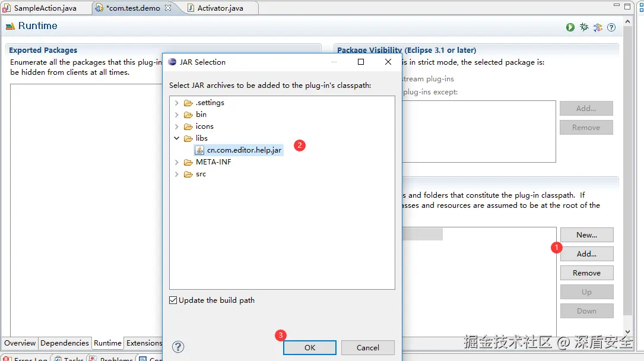
Task: Open help icon in JAR Selection dialog
Action: [x=178, y=347]
